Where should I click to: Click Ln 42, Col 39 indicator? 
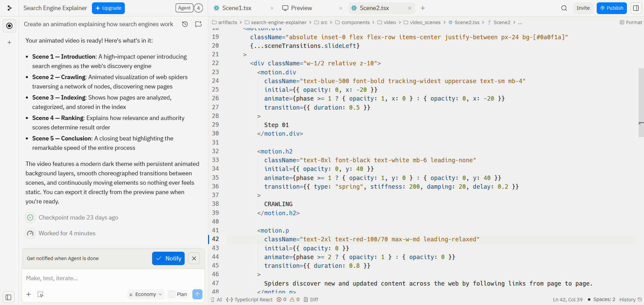pos(568,300)
